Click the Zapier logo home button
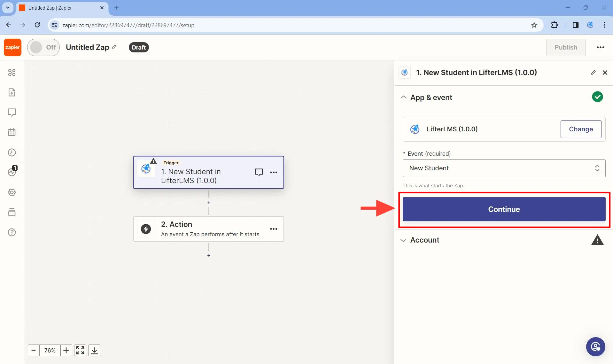 (x=13, y=47)
